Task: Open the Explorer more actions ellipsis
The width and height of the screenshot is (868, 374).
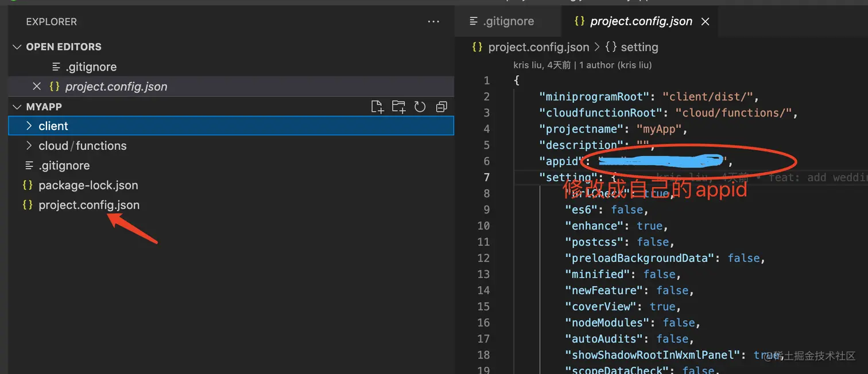Action: (433, 22)
